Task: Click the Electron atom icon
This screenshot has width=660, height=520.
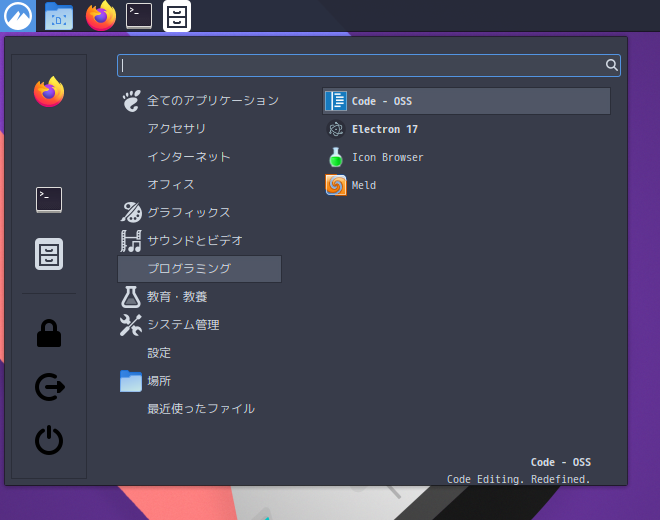Action: click(336, 129)
